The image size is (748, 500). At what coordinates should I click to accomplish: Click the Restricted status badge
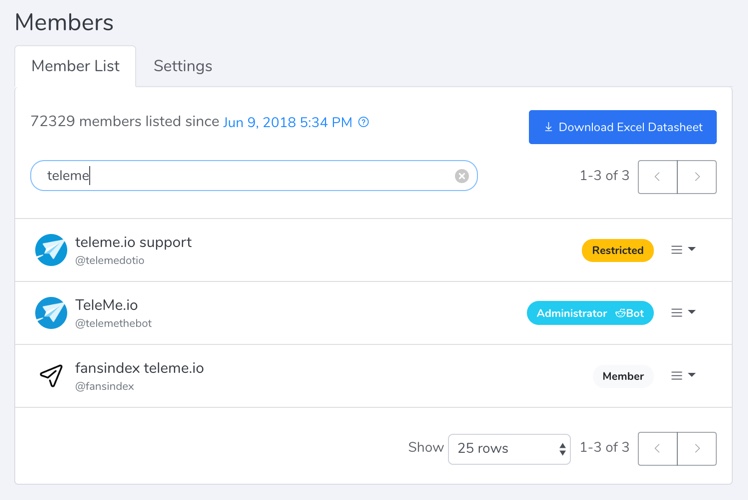tap(617, 250)
